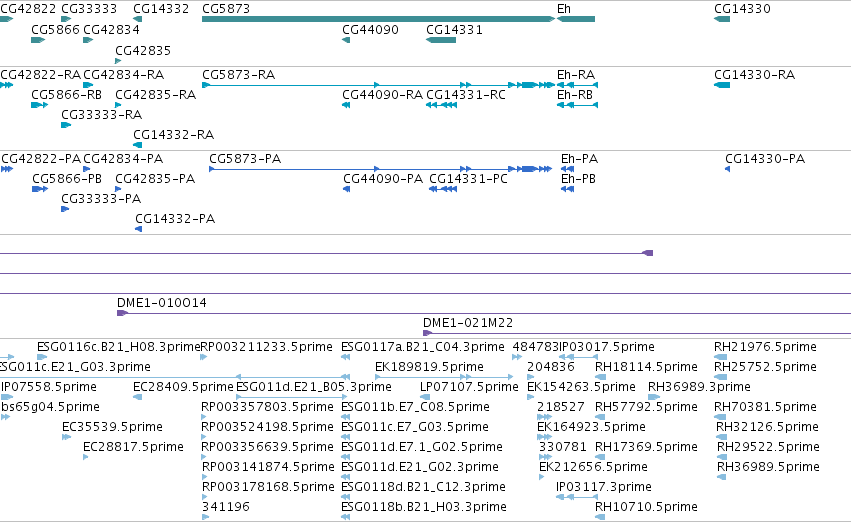Click EST ESG0116c.B21_H08.3prime

point(118,347)
